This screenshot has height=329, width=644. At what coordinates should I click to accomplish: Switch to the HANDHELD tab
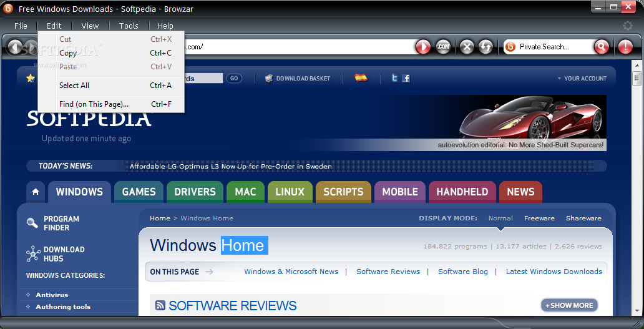[x=462, y=192]
